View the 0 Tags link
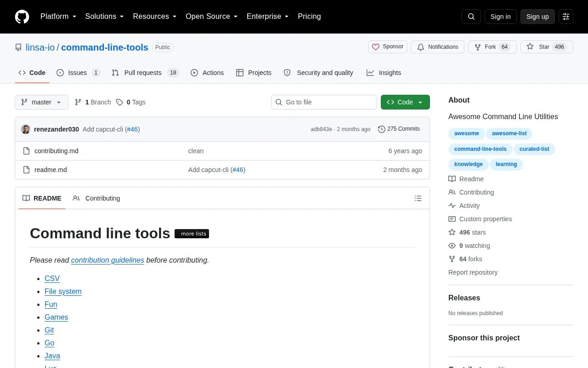 pos(131,102)
